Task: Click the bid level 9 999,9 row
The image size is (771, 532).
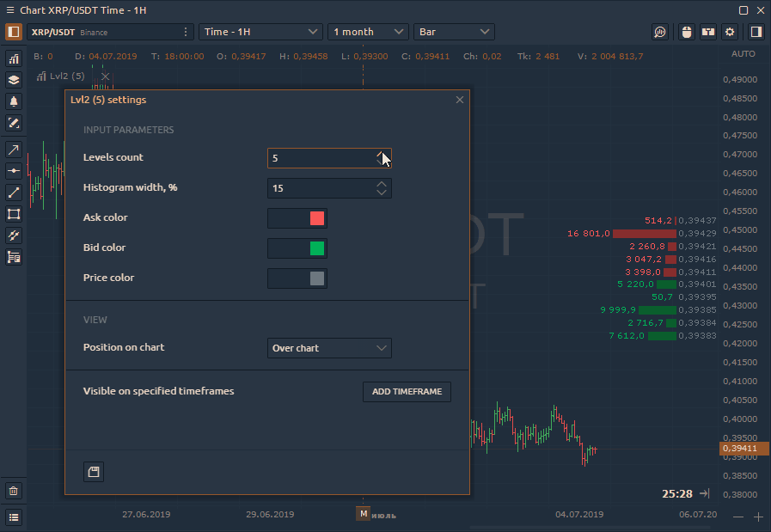Action: tap(658, 309)
